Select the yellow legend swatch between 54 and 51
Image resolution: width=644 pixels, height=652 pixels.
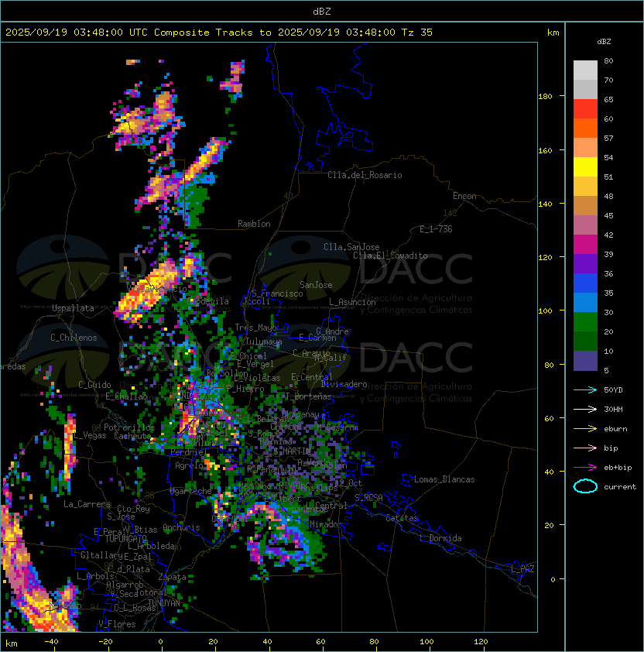coord(585,167)
